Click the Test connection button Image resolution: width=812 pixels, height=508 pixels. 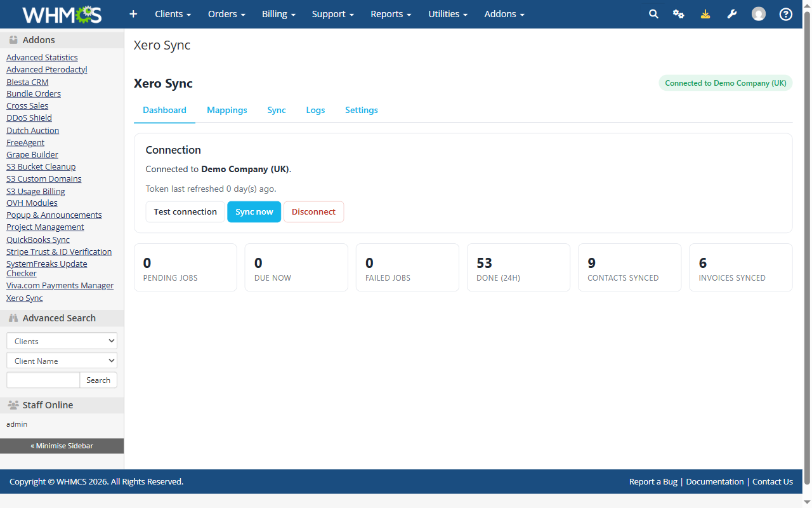click(185, 211)
